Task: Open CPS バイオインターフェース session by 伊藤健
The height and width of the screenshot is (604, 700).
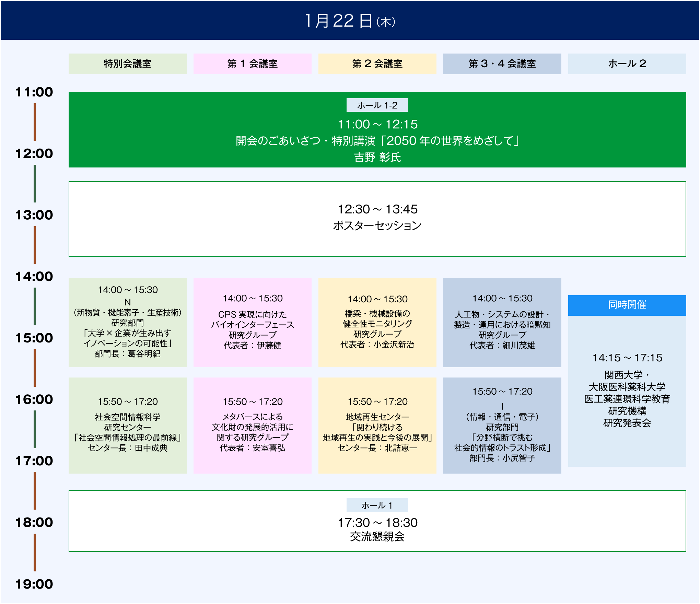Action: 252,323
